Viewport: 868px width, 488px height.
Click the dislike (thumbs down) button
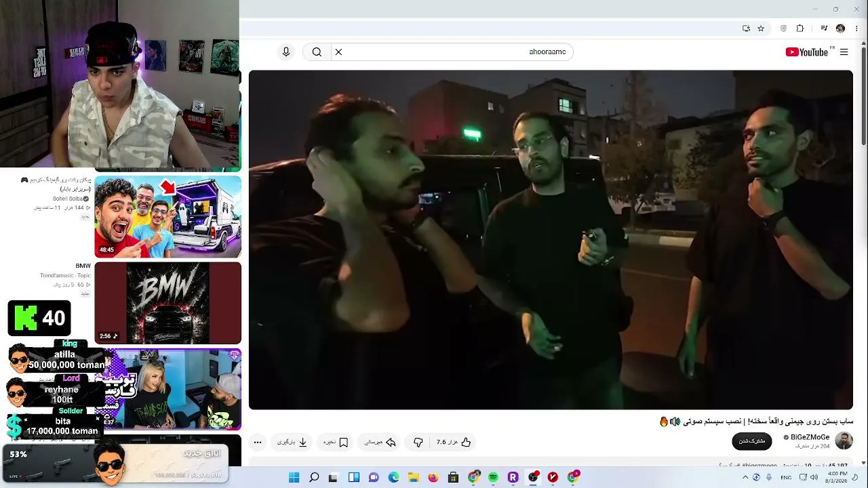(x=418, y=442)
